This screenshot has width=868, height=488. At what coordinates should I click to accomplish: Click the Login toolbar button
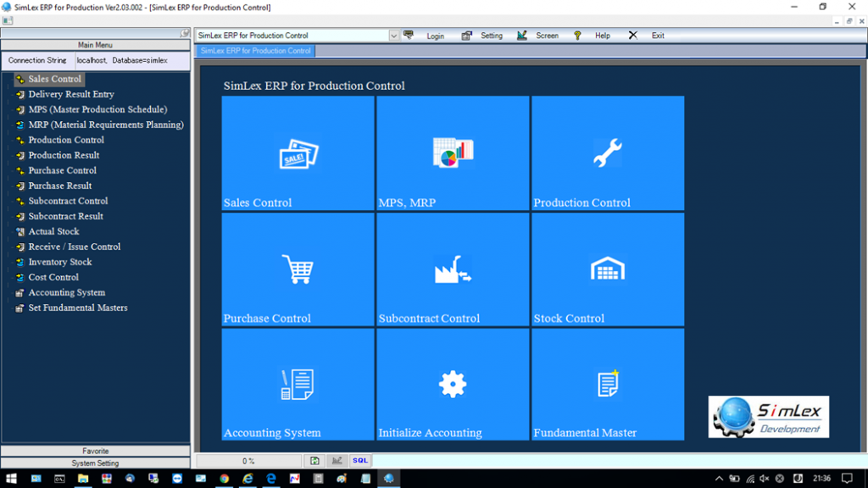click(x=435, y=36)
